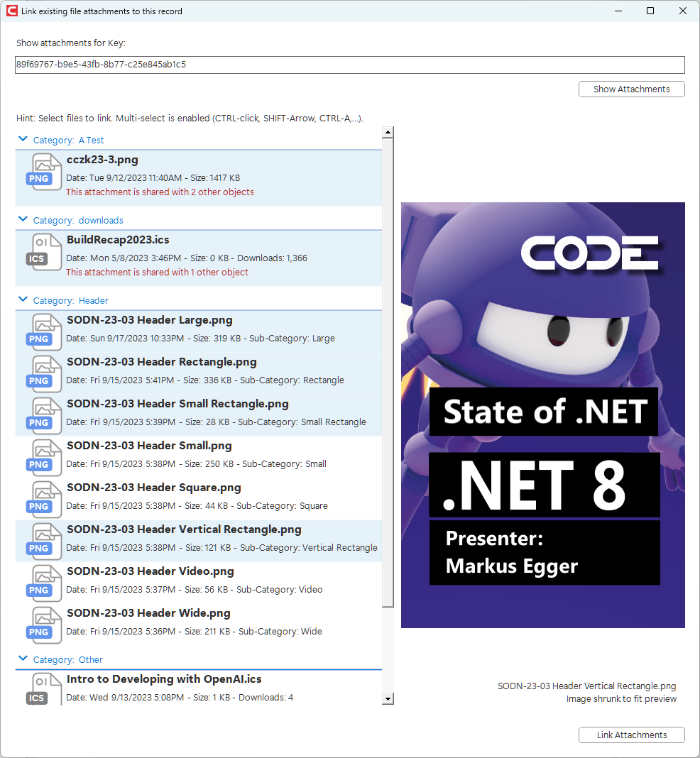The width and height of the screenshot is (700, 758).
Task: Select 'SODN-23-03 Header Video.png' file name
Action: [150, 571]
